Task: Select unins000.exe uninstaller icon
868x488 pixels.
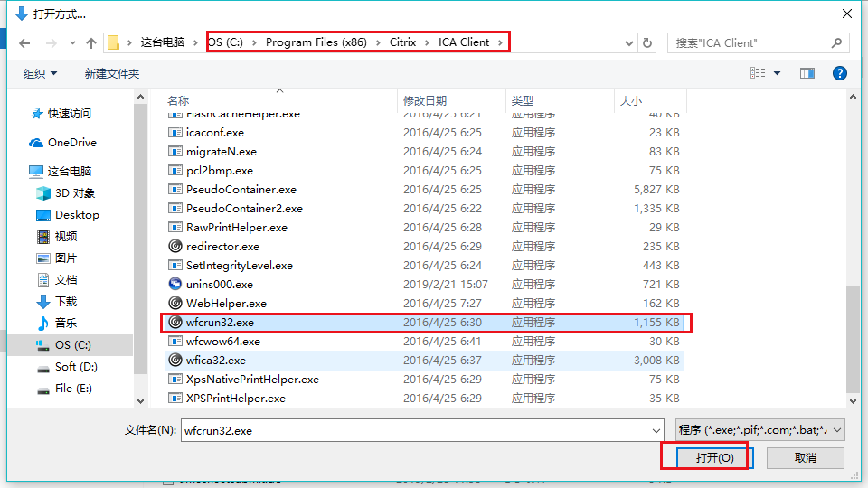Action: 175,284
